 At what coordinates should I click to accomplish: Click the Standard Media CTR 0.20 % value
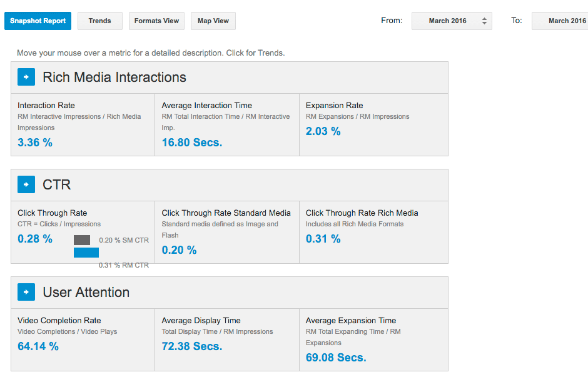tap(180, 250)
